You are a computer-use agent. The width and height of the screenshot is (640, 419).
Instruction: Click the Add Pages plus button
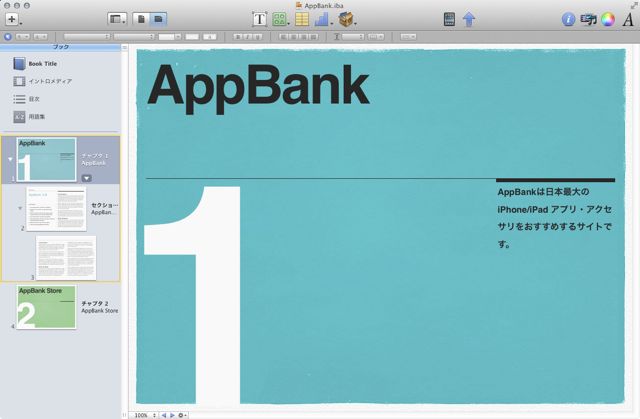12,19
